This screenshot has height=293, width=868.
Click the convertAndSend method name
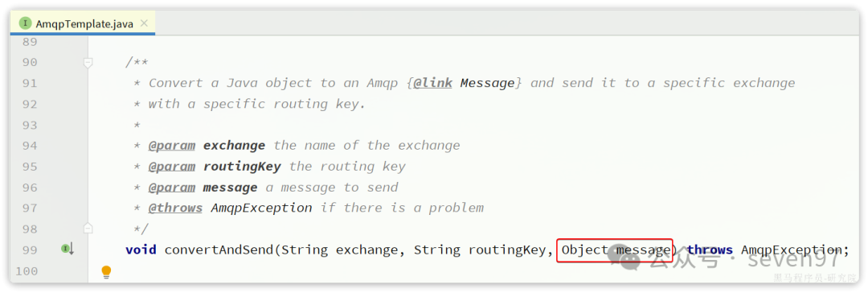[219, 250]
